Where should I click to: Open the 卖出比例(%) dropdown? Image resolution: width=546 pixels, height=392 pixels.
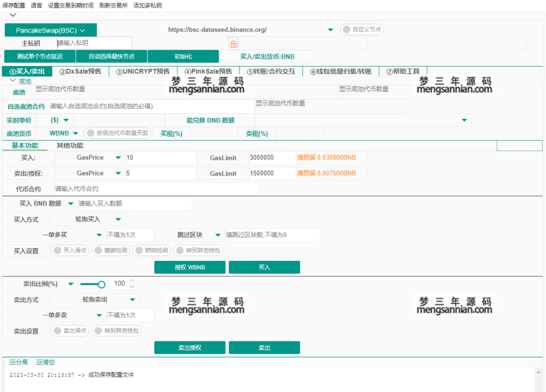coord(71,284)
